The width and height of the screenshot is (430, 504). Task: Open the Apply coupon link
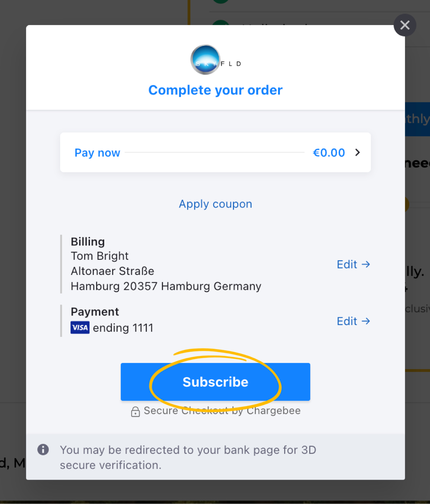click(215, 204)
